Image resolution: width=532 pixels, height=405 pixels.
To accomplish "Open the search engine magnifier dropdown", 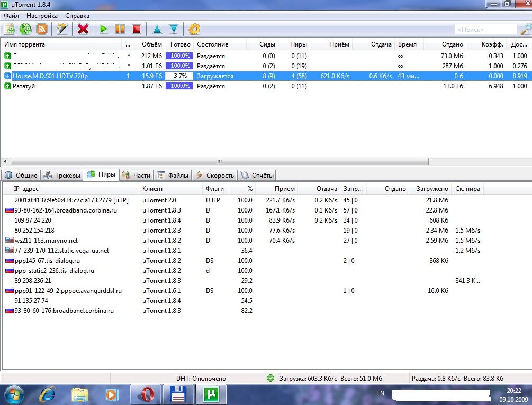I will tap(525, 30).
